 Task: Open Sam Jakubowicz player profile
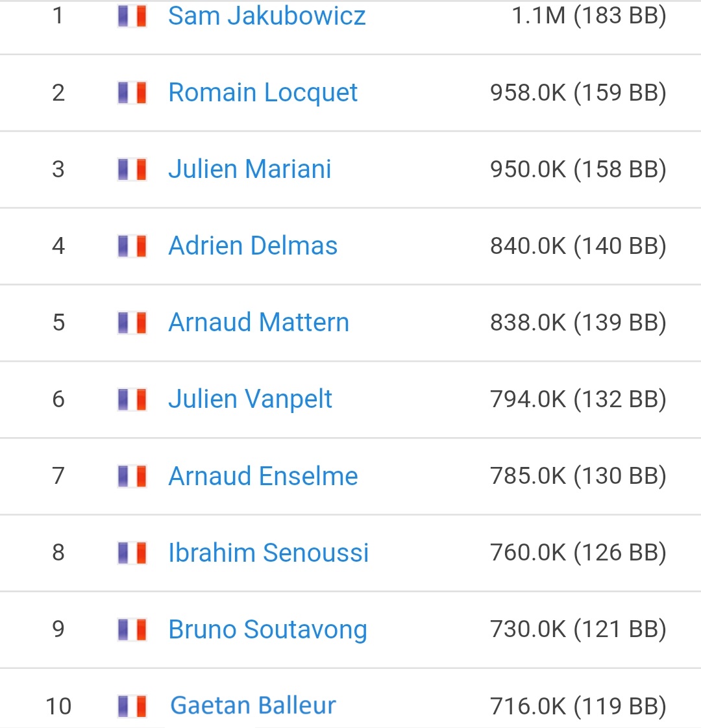pyautogui.click(x=267, y=16)
